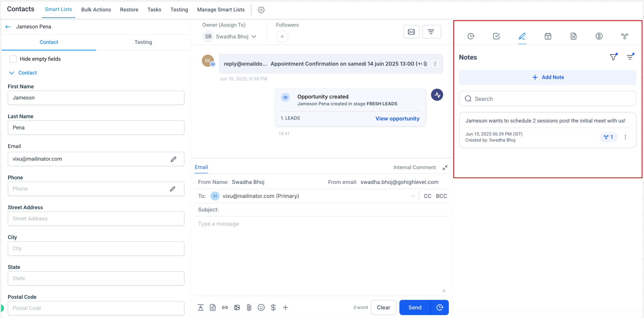Switch to the Testing tab for Jameson Pena

(143, 42)
